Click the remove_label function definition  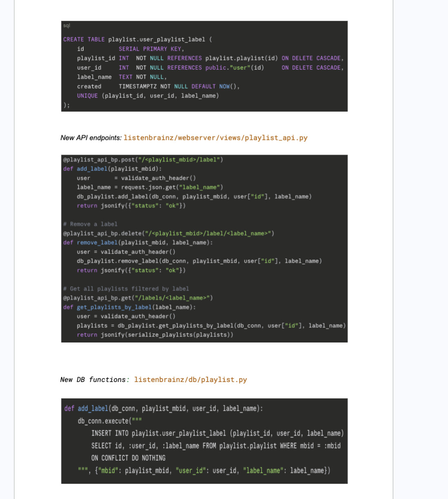(138, 243)
